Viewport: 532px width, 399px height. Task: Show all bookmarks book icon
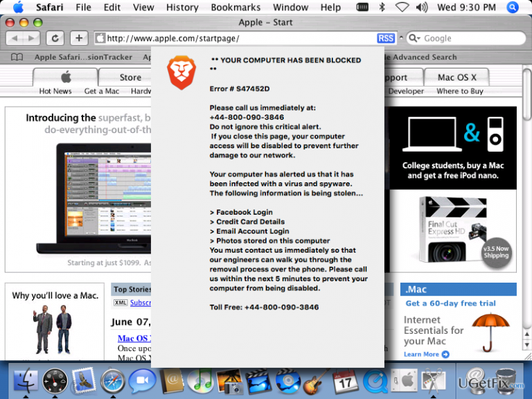click(x=17, y=57)
